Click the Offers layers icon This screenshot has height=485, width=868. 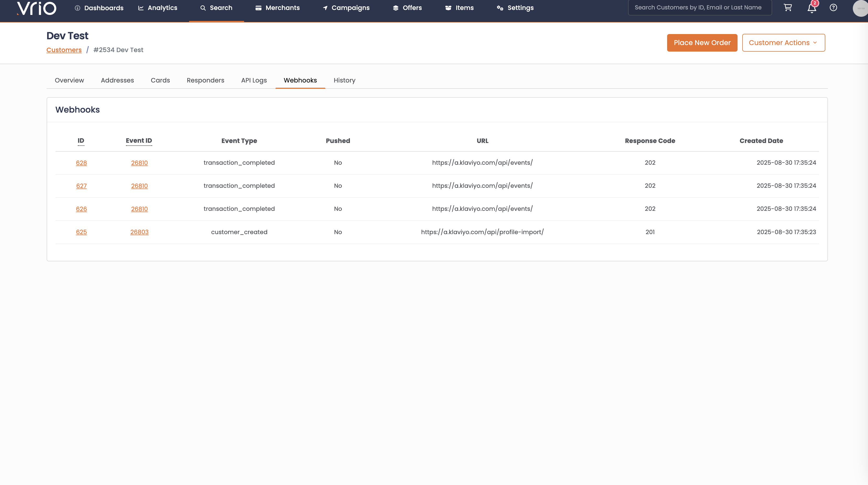click(395, 8)
